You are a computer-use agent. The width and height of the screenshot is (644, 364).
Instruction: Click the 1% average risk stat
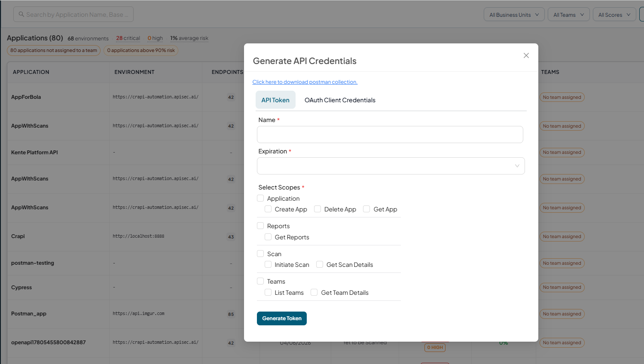pyautogui.click(x=189, y=38)
